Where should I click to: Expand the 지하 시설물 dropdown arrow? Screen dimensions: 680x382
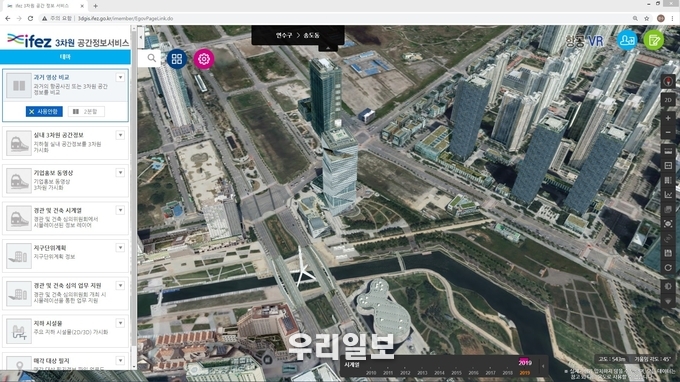(x=120, y=323)
